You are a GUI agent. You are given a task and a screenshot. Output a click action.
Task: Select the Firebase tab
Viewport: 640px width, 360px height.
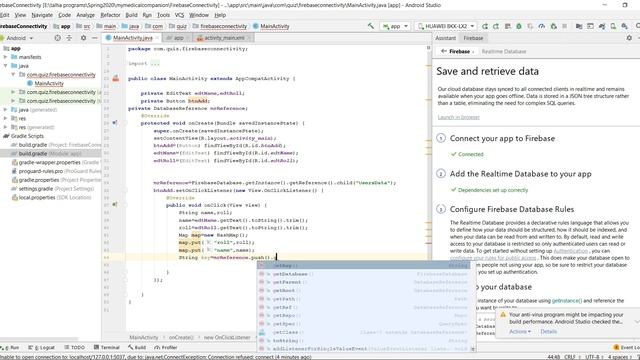click(473, 38)
